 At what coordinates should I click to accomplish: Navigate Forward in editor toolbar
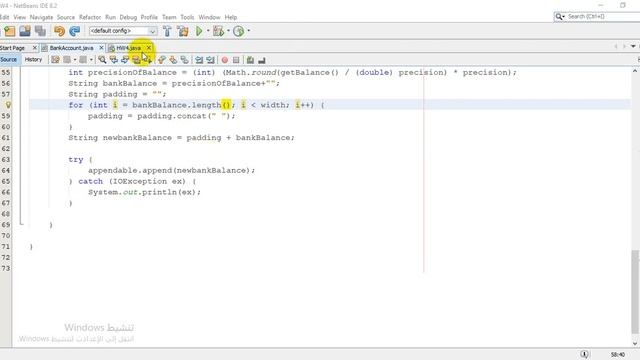point(83,60)
